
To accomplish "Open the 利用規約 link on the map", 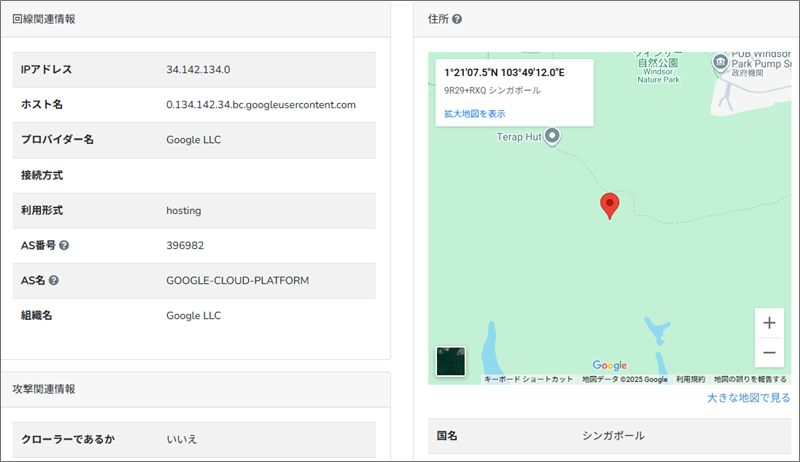I will tap(690, 379).
